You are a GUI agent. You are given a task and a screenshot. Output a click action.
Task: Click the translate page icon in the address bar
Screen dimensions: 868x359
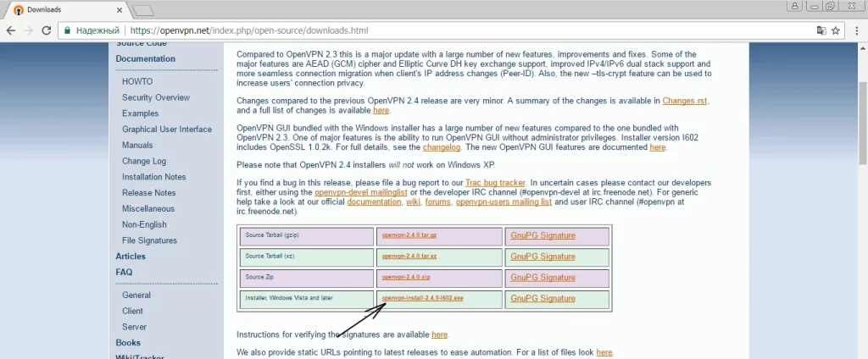click(x=821, y=30)
